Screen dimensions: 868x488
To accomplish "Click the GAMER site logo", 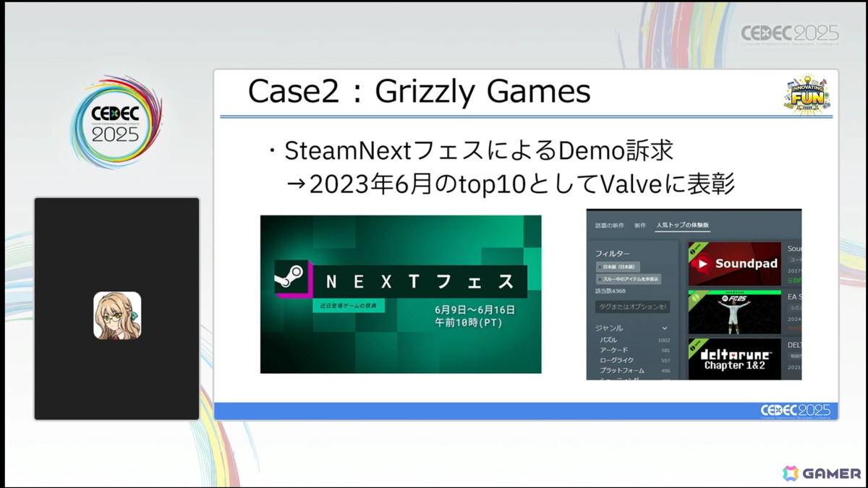I will [x=821, y=473].
